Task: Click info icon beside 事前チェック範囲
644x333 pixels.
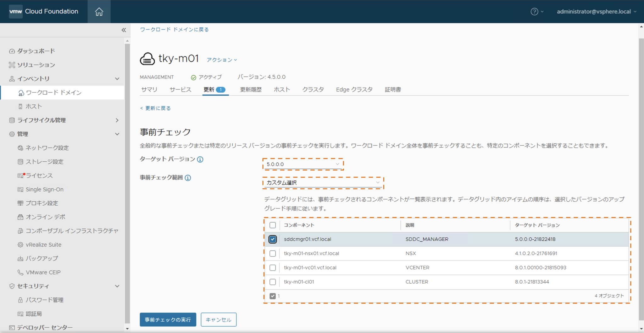Action: 188,178
